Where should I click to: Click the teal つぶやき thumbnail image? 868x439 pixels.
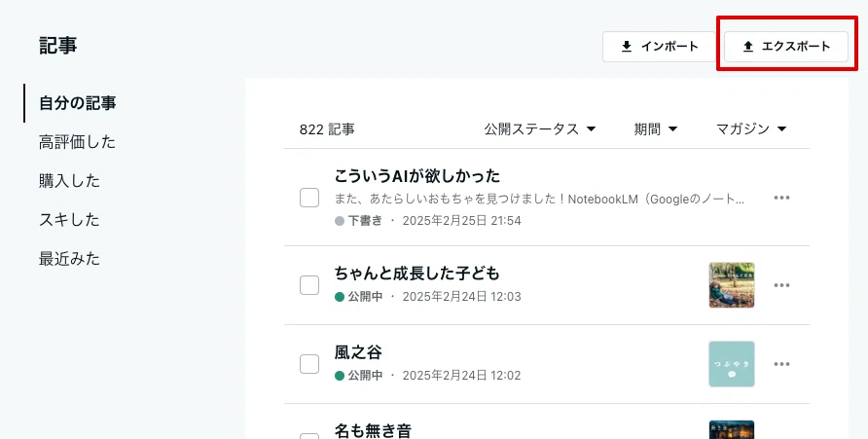coord(732,364)
